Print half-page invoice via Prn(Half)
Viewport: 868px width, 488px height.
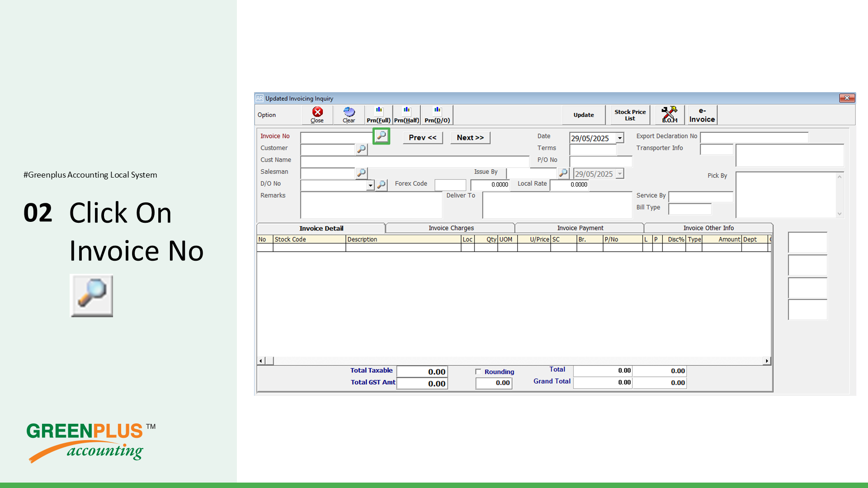[406, 115]
